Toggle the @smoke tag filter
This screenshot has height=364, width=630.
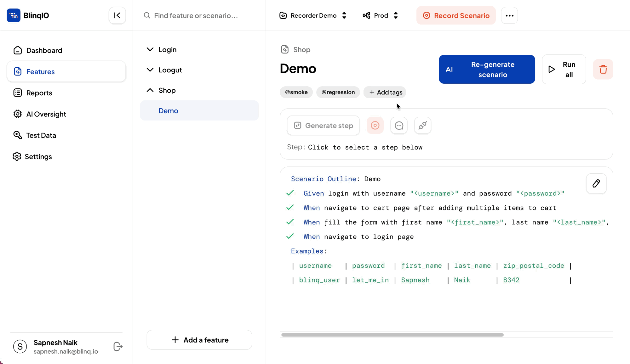pos(296,92)
